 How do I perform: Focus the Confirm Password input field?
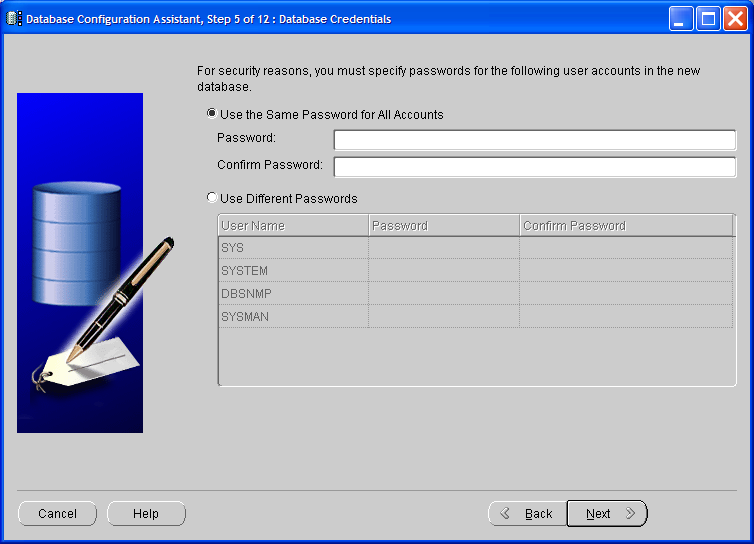click(535, 167)
